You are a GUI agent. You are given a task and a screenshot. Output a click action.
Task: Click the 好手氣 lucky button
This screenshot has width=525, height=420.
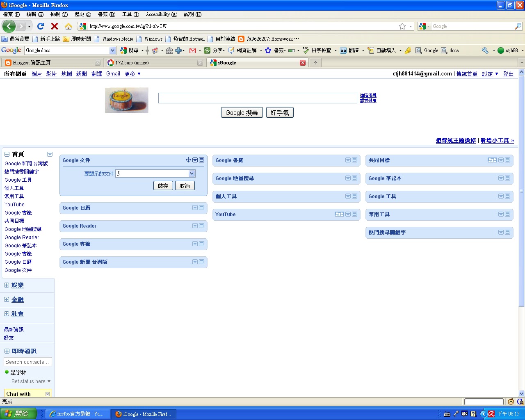280,112
